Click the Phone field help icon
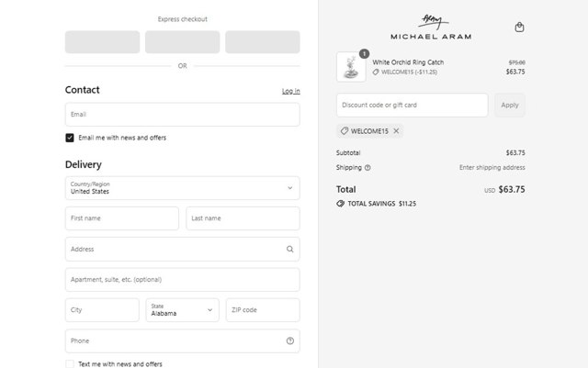The height and width of the screenshot is (368, 588). [x=290, y=340]
